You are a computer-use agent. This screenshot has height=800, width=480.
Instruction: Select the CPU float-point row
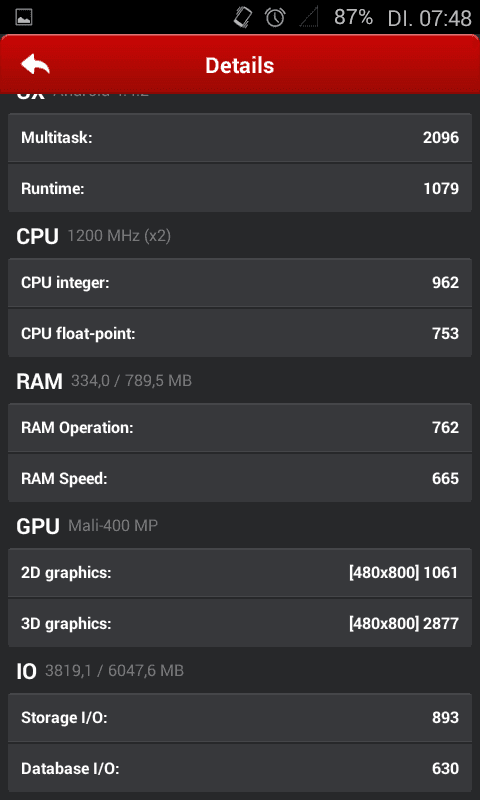pyautogui.click(x=240, y=333)
